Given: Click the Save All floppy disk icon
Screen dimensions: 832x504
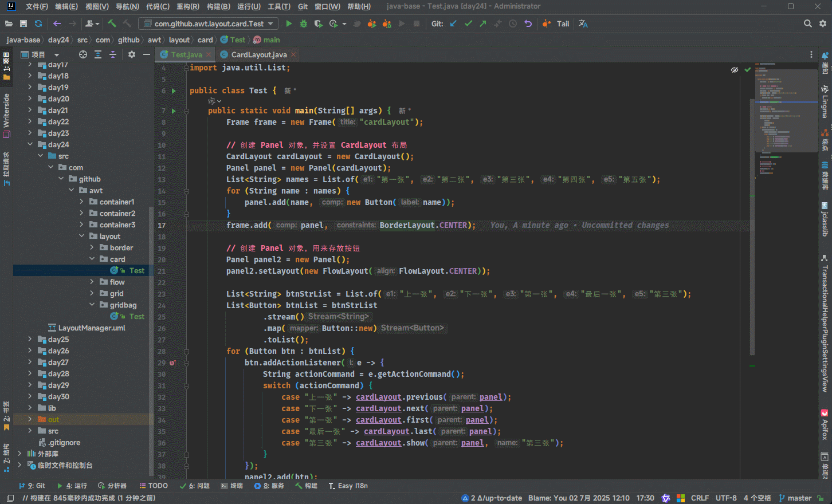Looking at the screenshot, I should (23, 23).
